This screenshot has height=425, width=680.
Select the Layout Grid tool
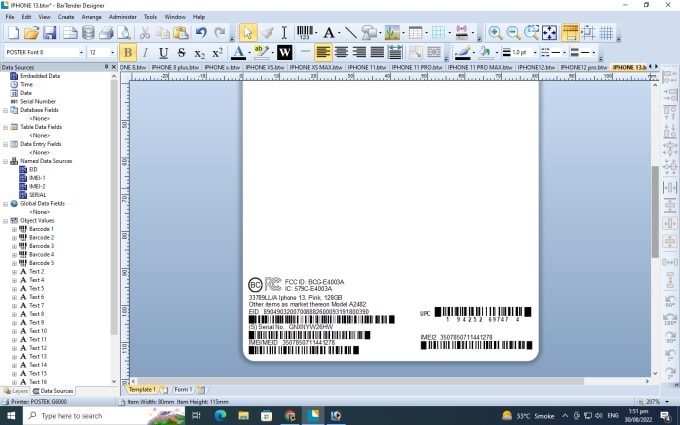pos(438,33)
